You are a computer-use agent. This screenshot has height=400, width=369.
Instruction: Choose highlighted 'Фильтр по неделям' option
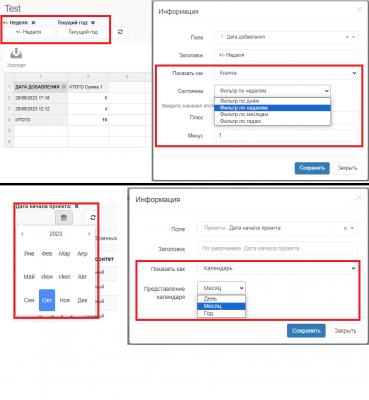point(272,108)
